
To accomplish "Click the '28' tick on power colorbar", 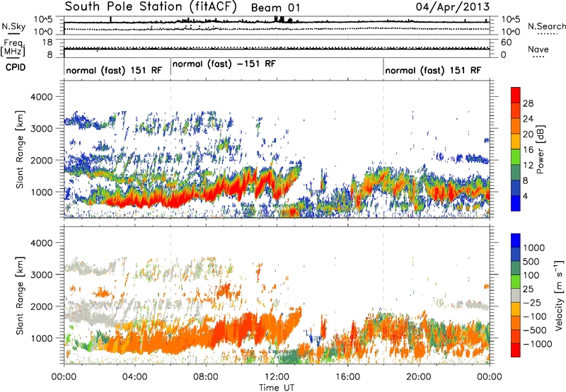I will coord(528,103).
